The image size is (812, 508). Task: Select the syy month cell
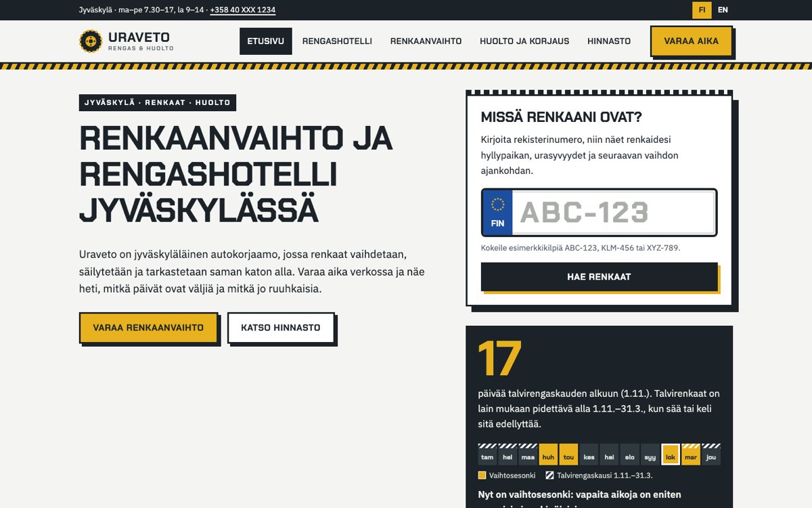click(x=650, y=454)
